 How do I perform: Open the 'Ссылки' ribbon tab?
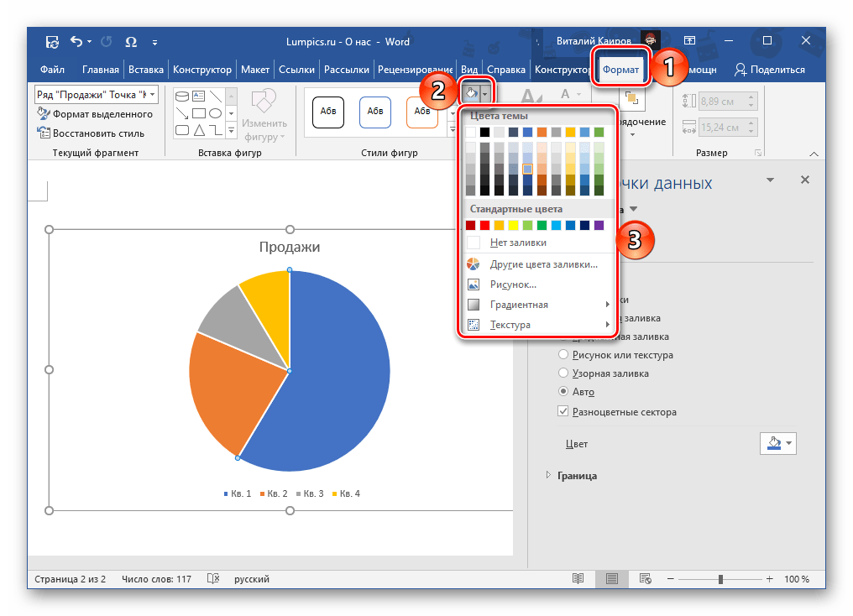point(296,70)
